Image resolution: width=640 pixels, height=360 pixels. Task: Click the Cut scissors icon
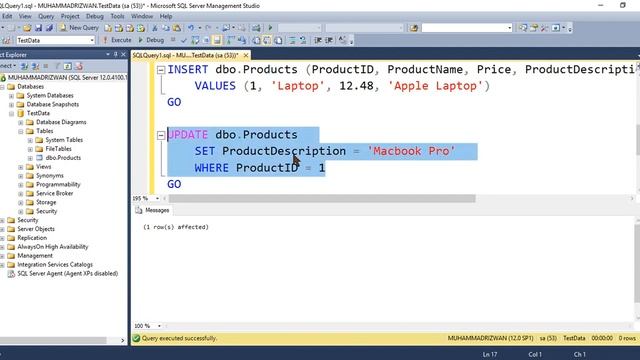(x=155, y=28)
